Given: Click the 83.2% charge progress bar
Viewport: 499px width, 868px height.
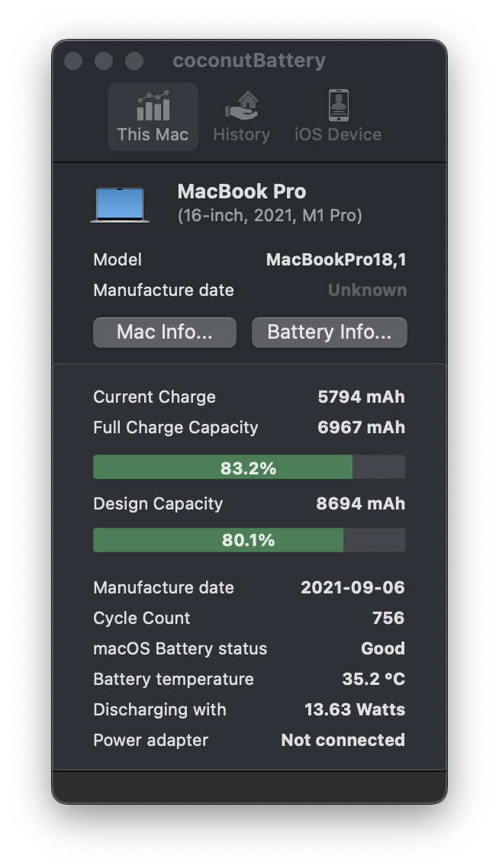Looking at the screenshot, I should click(250, 468).
